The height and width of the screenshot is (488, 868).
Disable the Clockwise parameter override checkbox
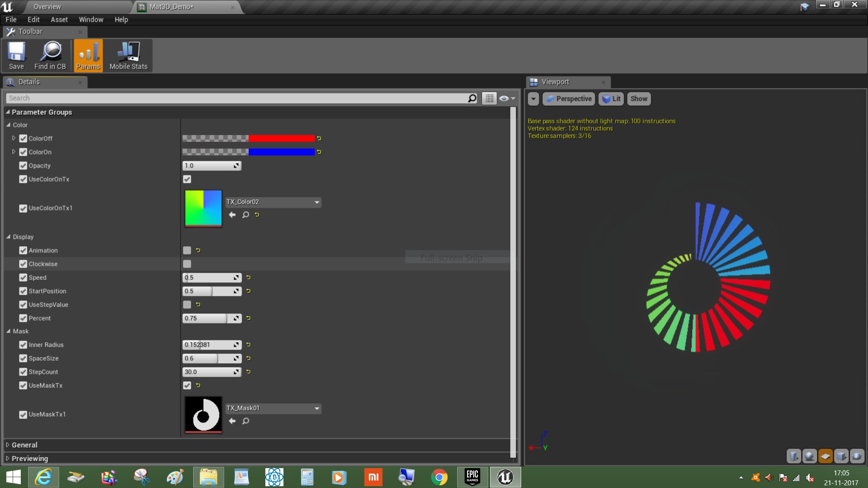coord(23,264)
